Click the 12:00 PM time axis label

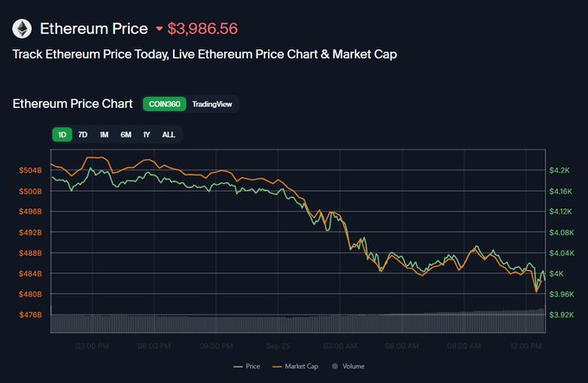click(x=527, y=346)
